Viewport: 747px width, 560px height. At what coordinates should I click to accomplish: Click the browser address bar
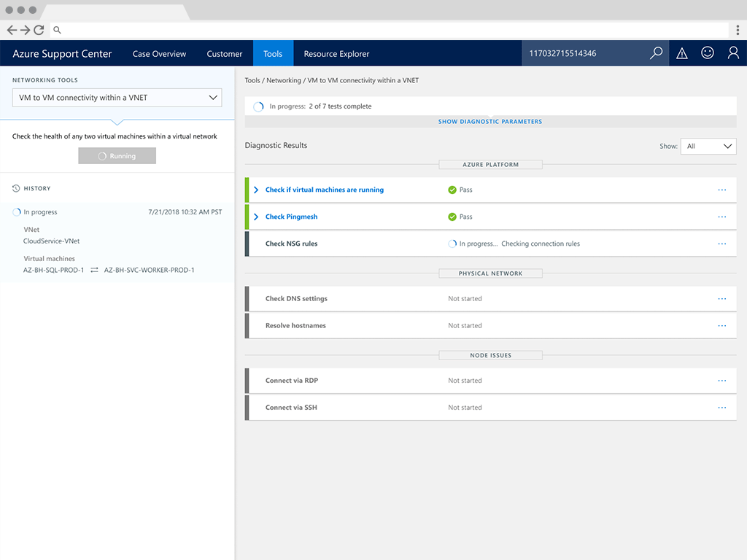pos(390,30)
